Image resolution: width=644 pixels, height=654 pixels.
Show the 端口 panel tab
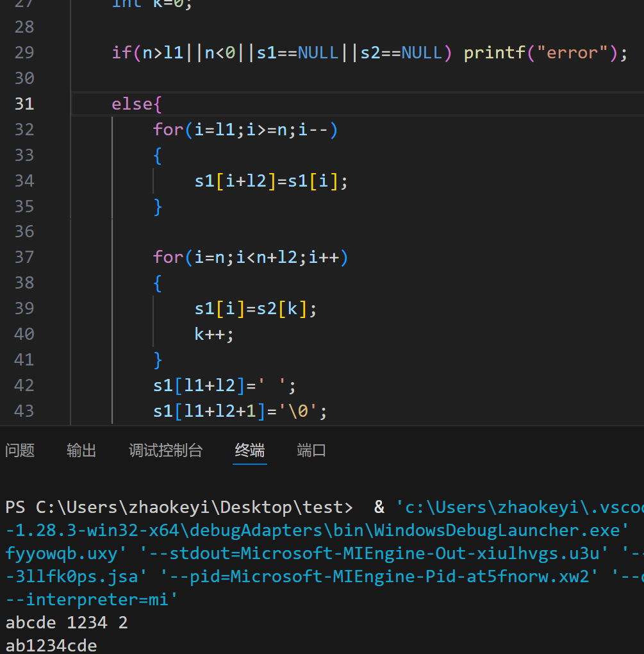tap(311, 451)
